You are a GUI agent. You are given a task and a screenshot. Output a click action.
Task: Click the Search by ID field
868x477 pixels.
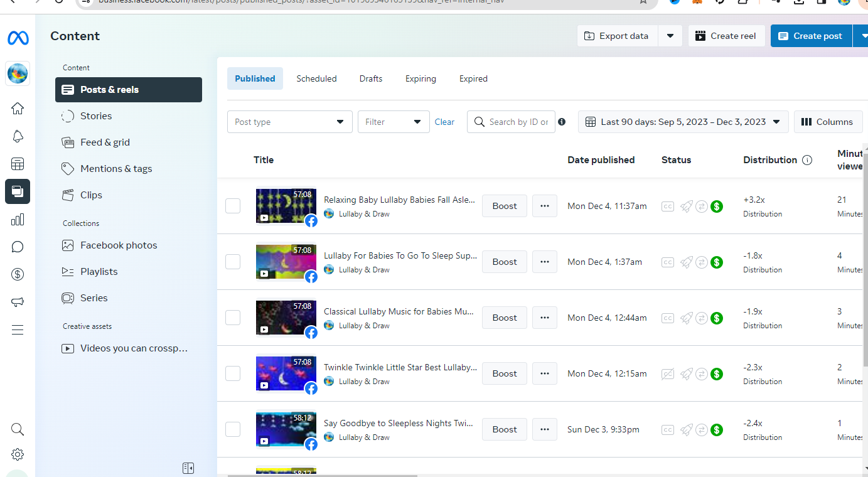[511, 122]
